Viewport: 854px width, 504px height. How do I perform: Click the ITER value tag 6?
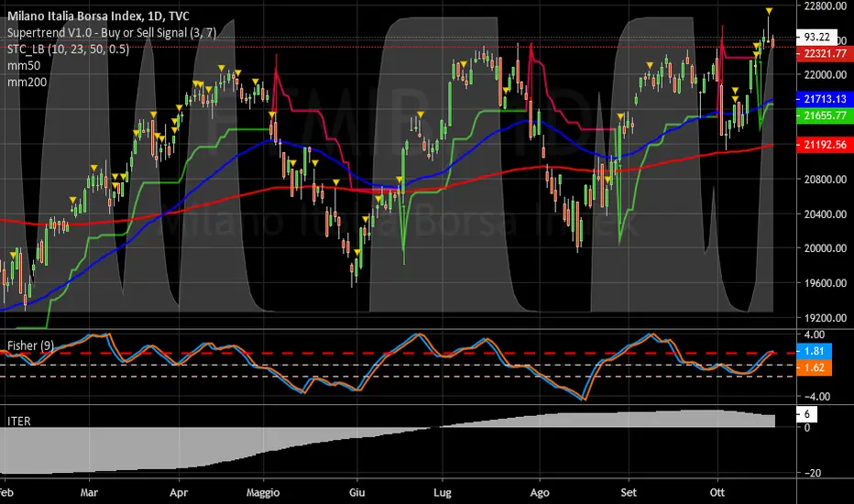[806, 414]
